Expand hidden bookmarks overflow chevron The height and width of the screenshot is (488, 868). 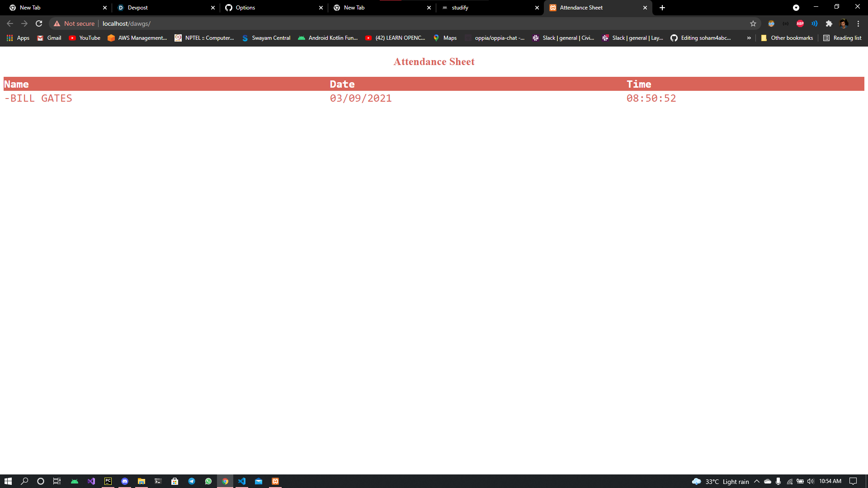[749, 38]
